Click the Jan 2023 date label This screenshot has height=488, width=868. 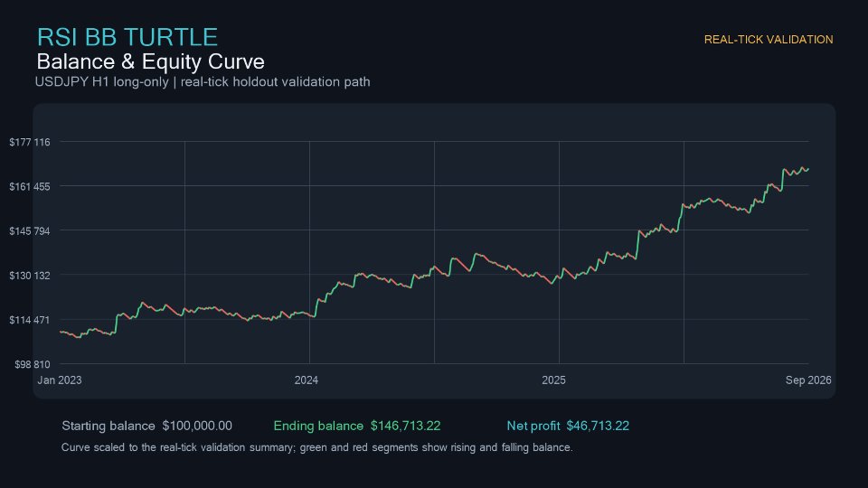[x=60, y=380]
